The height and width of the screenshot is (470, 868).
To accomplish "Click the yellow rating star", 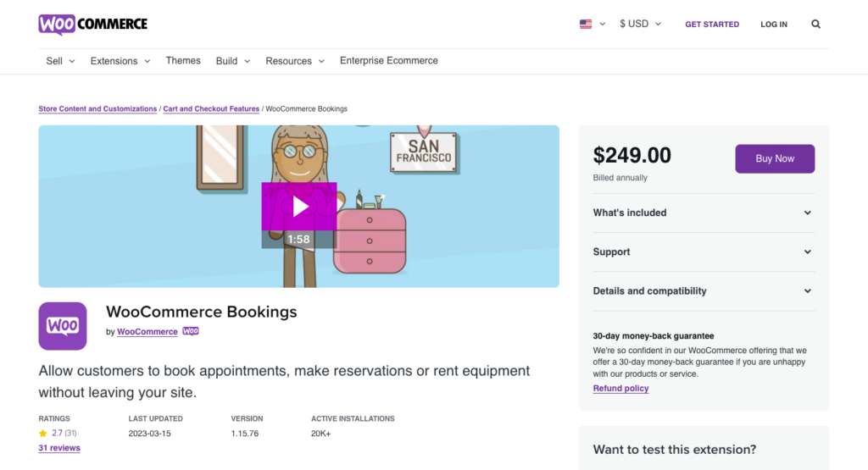I will 42,433.
